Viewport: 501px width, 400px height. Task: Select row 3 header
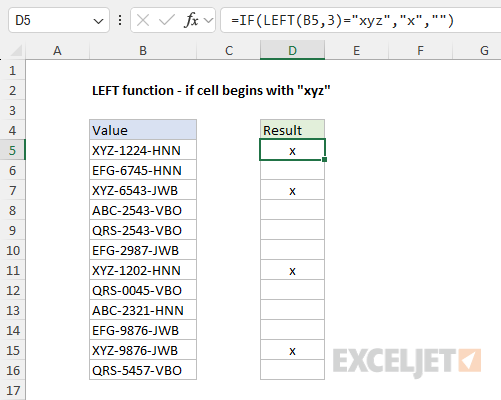tap(13, 110)
